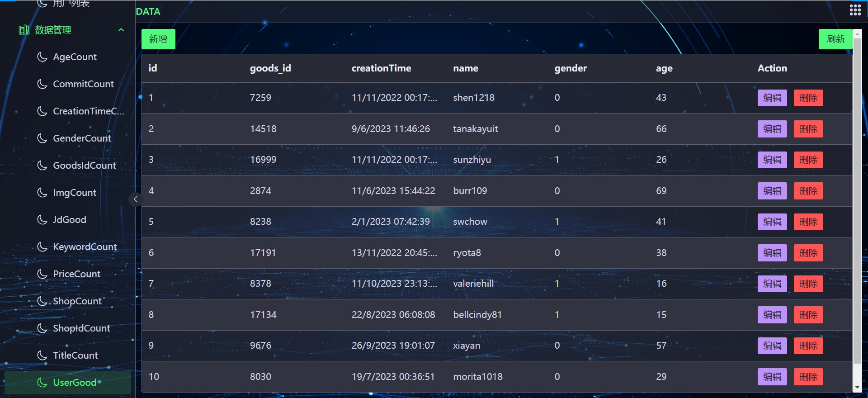The height and width of the screenshot is (398, 868).
Task: Edit the ryota8 row
Action: (772, 253)
